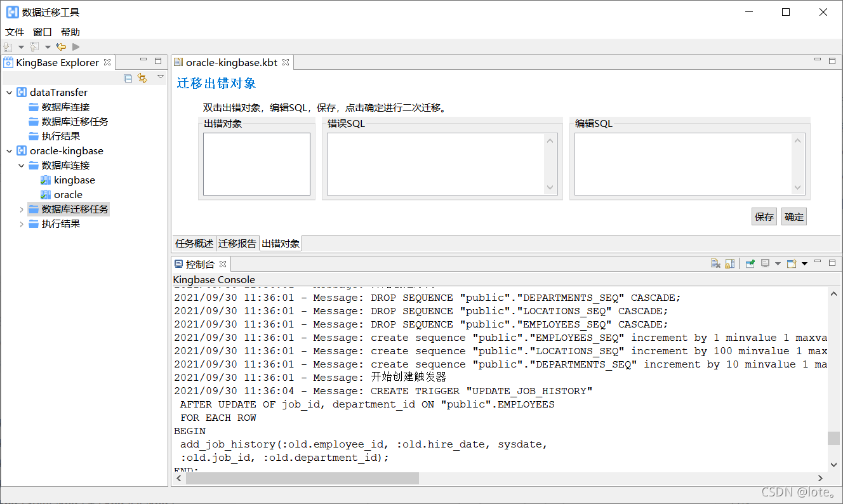The width and height of the screenshot is (843, 504).
Task: Minimize the KingBase Explorer panel
Action: click(x=143, y=60)
